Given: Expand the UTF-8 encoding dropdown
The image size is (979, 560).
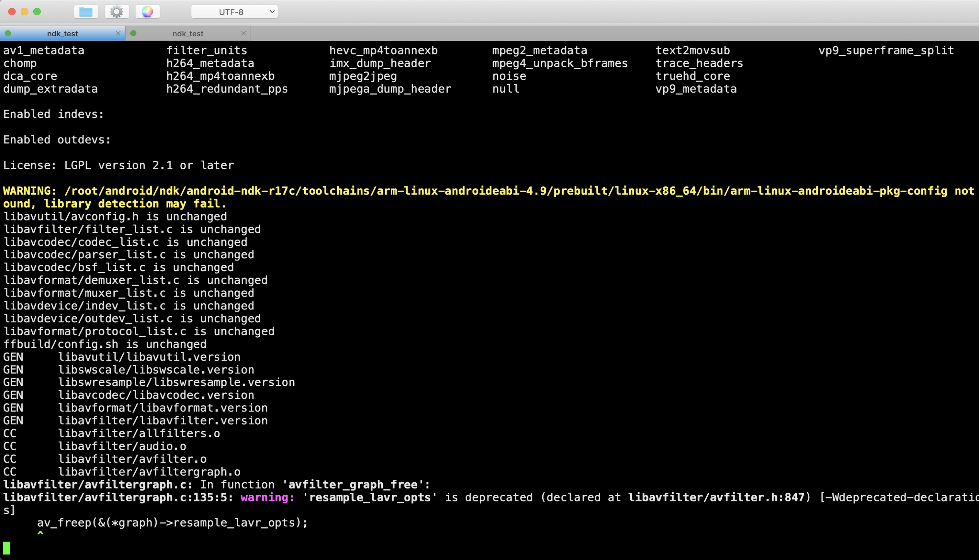Looking at the screenshot, I should pyautogui.click(x=234, y=12).
